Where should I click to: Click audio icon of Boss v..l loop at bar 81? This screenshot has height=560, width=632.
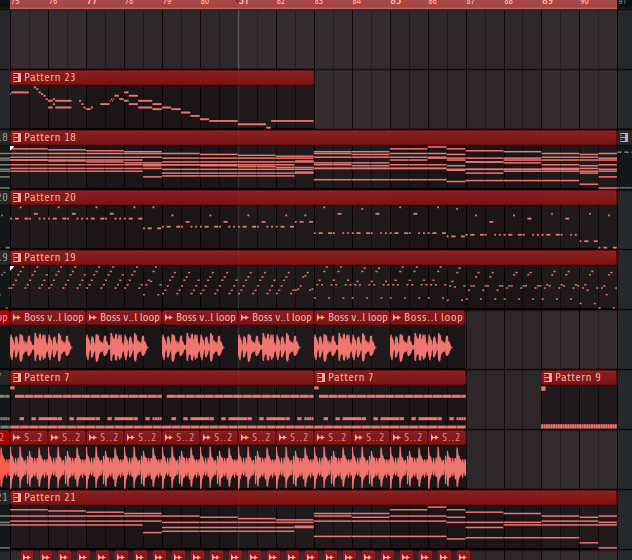tap(244, 318)
